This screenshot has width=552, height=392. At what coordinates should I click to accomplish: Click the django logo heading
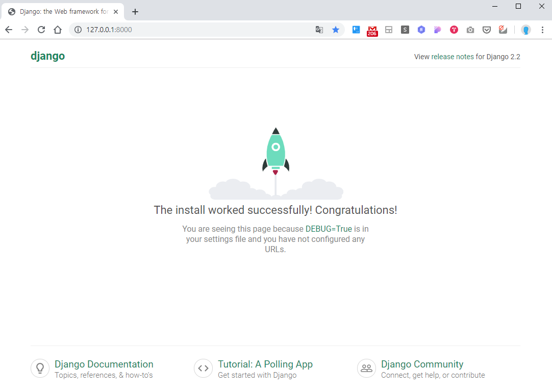(x=47, y=56)
